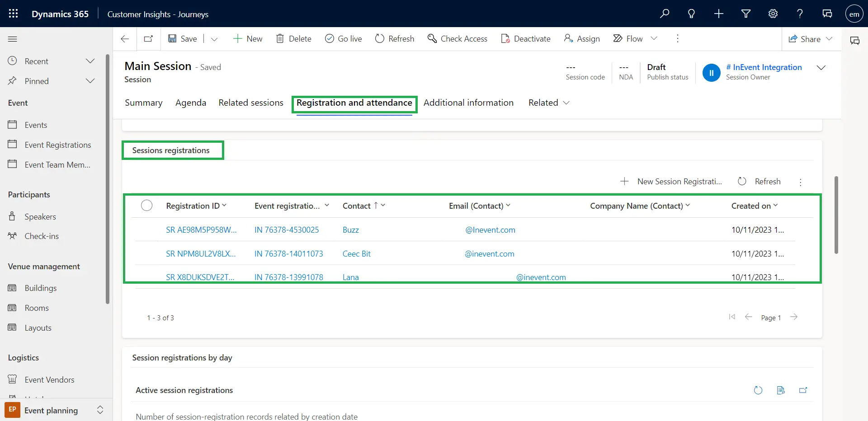The image size is (868, 421).
Task: Click the main form vertical scrollbar
Action: click(836, 215)
